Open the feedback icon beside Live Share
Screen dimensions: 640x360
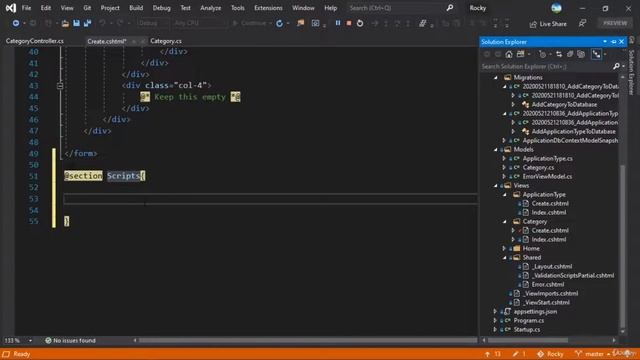[x=582, y=24]
